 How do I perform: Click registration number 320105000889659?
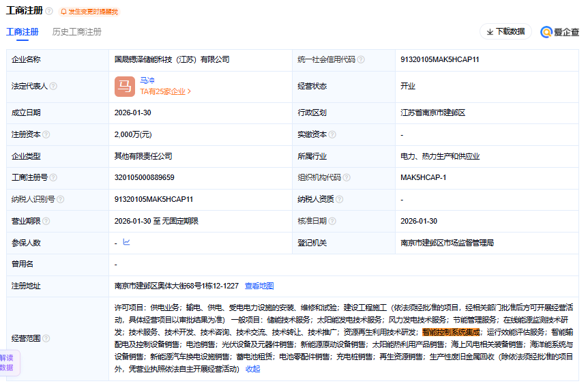pos(145,177)
